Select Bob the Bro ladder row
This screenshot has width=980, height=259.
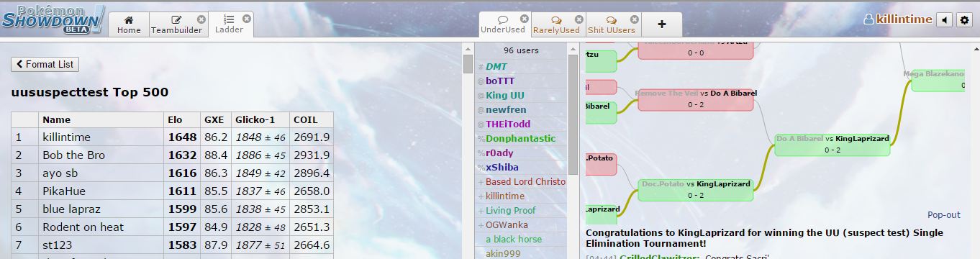[172, 155]
